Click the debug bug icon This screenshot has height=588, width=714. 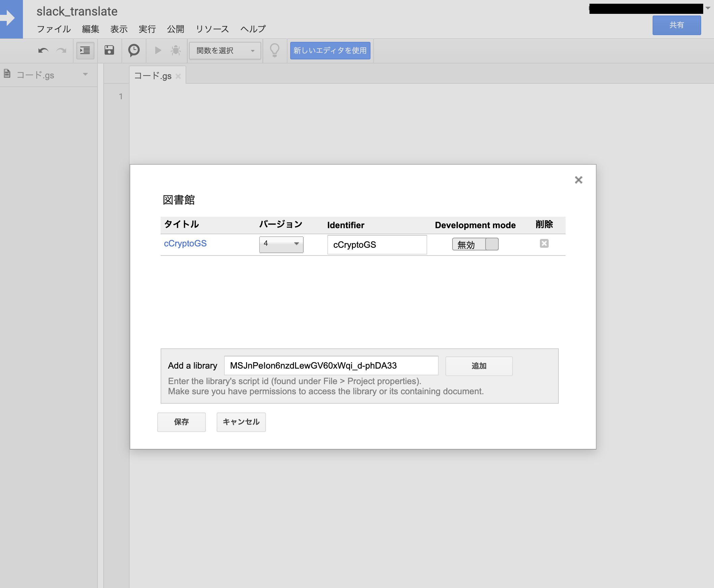click(176, 51)
